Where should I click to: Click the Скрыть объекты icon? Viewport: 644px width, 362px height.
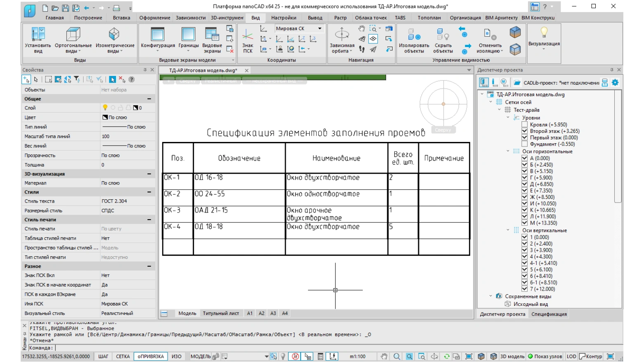(x=443, y=35)
